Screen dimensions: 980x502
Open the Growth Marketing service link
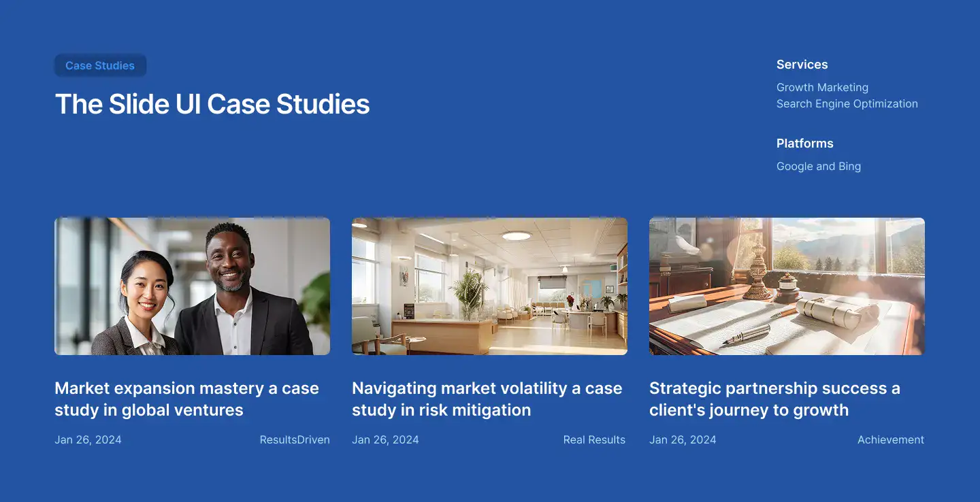pos(822,87)
